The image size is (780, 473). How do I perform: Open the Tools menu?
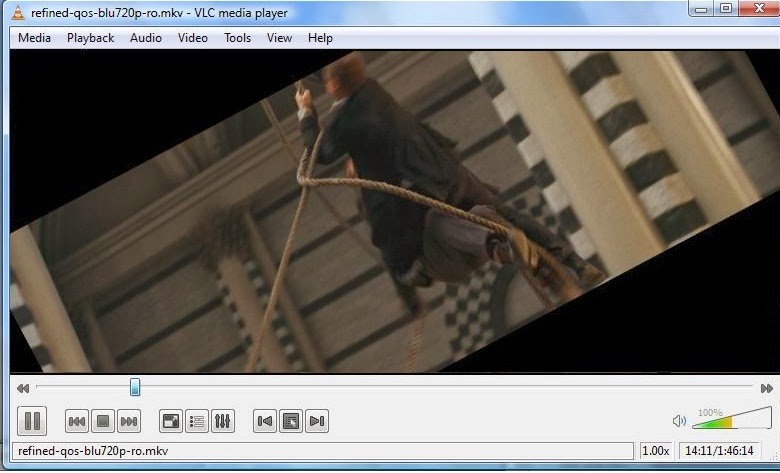point(237,38)
